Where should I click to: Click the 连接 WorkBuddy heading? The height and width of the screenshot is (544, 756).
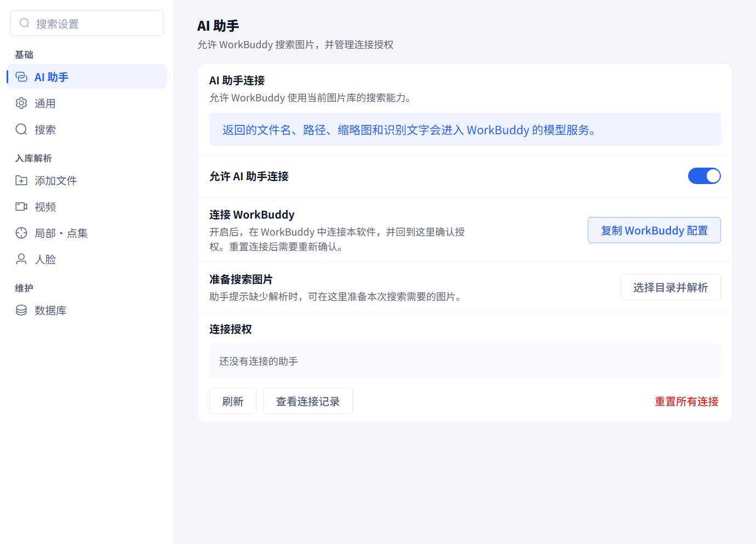[x=252, y=214]
